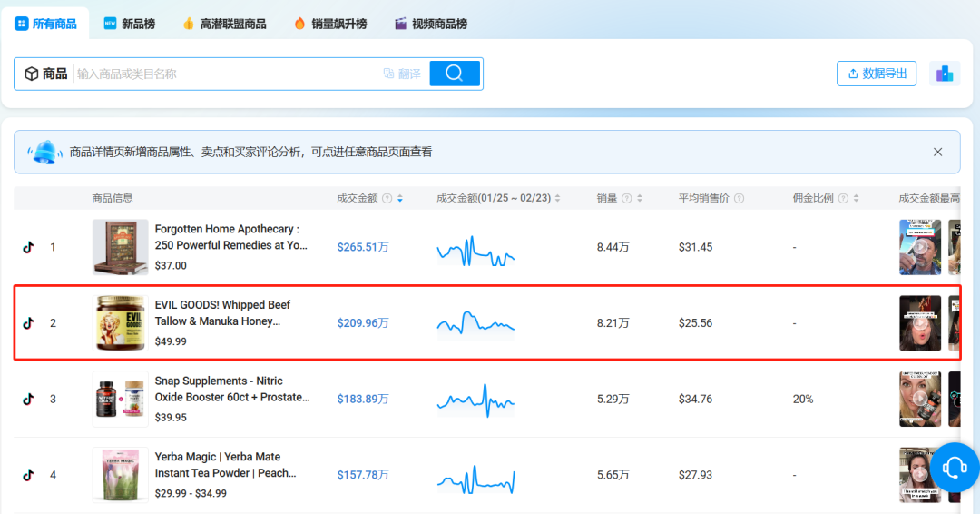Click the 5.65万 sales volume value
Screen dimensions: 980x514
coord(612,475)
